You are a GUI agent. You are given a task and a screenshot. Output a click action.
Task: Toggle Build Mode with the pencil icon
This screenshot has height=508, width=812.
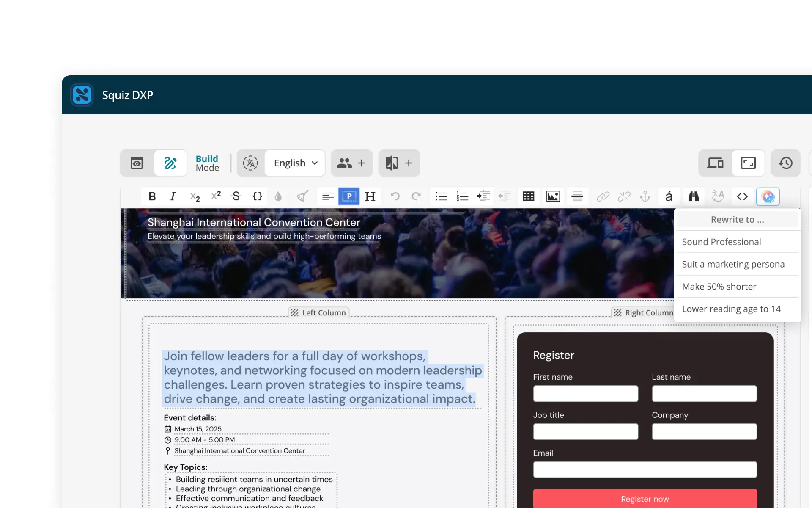[170, 163]
